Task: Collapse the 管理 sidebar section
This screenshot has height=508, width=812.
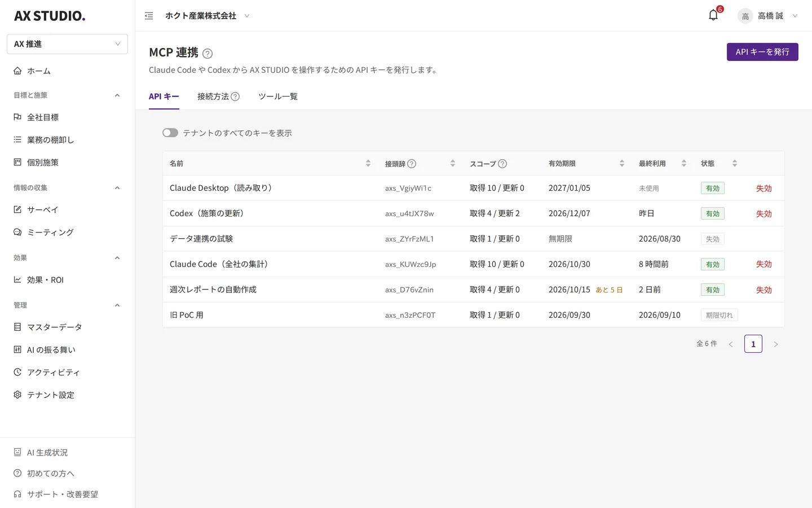Action: (117, 305)
